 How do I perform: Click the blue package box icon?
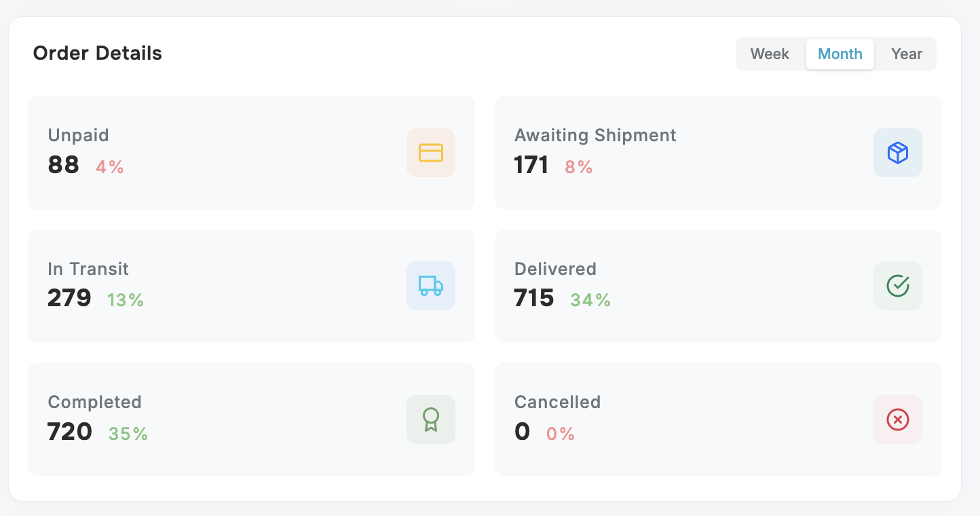click(x=898, y=153)
